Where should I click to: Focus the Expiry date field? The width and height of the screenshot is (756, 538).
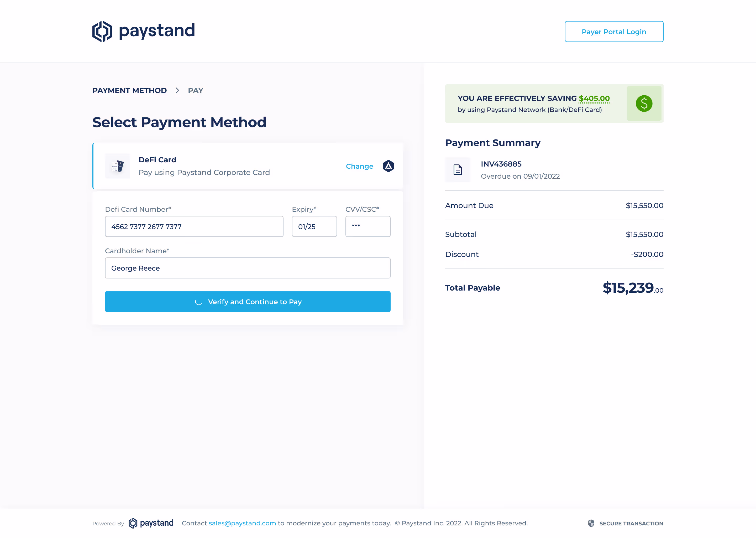click(x=314, y=227)
